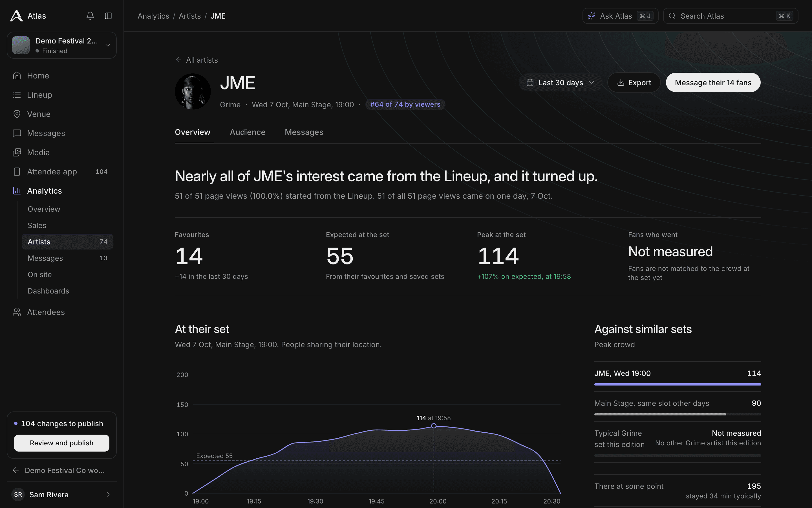This screenshot has height=508, width=812.
Task: Open On site under Analytics
Action: coord(67,275)
